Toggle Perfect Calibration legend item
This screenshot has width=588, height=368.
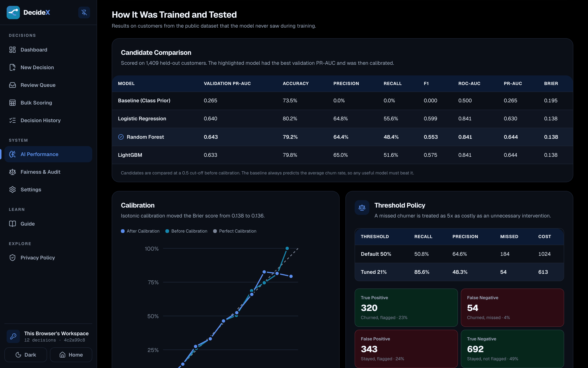(235, 231)
